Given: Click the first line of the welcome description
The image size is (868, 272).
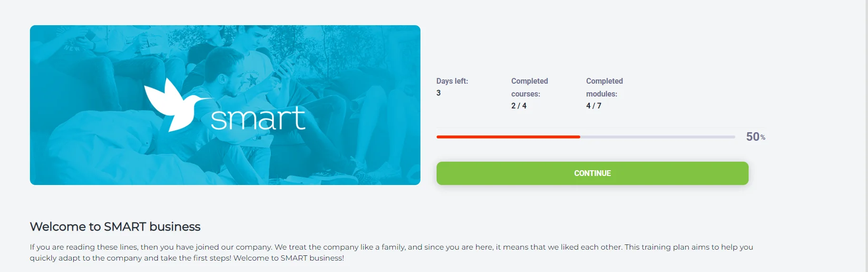Looking at the screenshot, I should [x=391, y=247].
